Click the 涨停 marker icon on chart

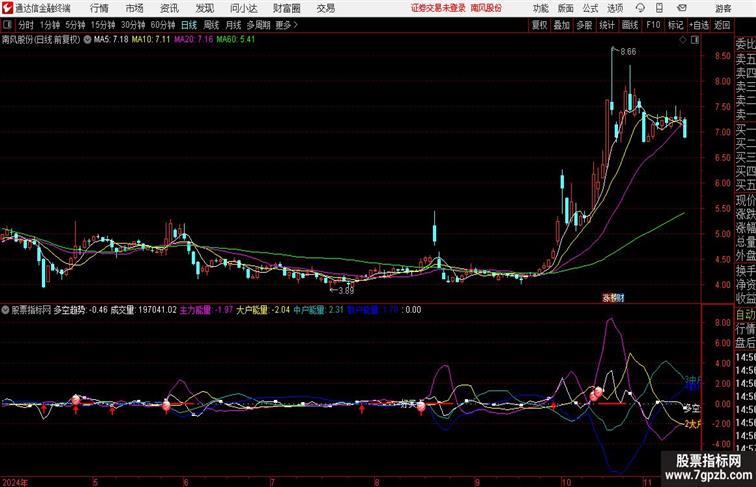point(613,298)
